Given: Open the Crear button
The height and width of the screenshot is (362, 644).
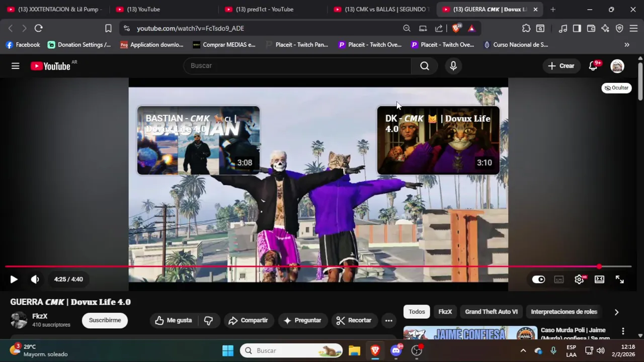Looking at the screenshot, I should 561,66.
